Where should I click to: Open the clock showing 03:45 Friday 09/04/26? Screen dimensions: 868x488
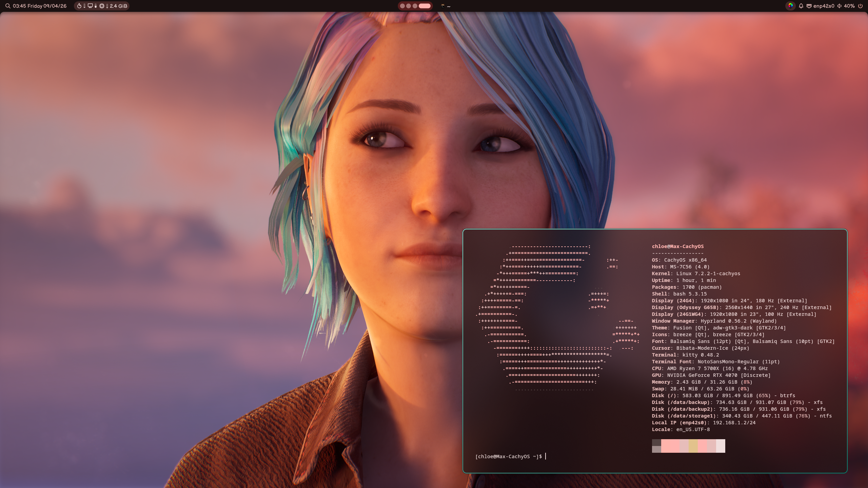point(40,6)
